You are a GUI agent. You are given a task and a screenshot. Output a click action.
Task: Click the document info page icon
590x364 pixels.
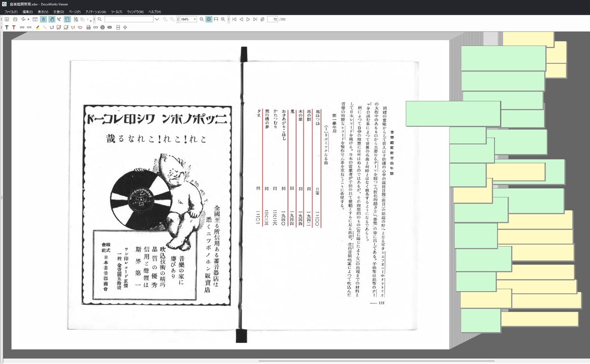tap(76, 19)
